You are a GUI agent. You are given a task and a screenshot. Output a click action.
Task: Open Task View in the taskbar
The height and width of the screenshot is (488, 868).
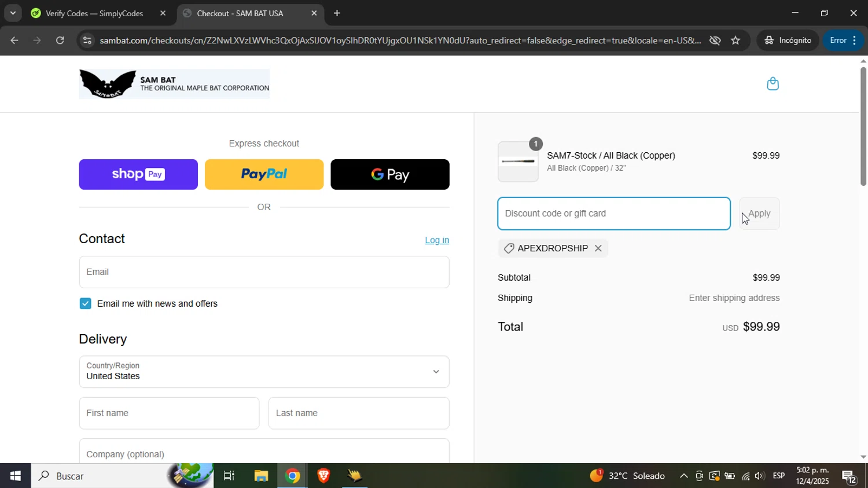pos(229,476)
